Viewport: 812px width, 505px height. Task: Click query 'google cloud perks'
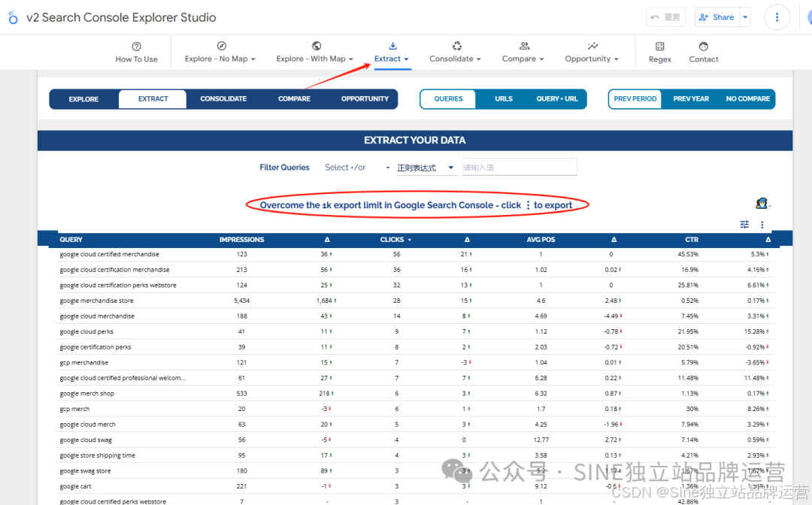86,331
